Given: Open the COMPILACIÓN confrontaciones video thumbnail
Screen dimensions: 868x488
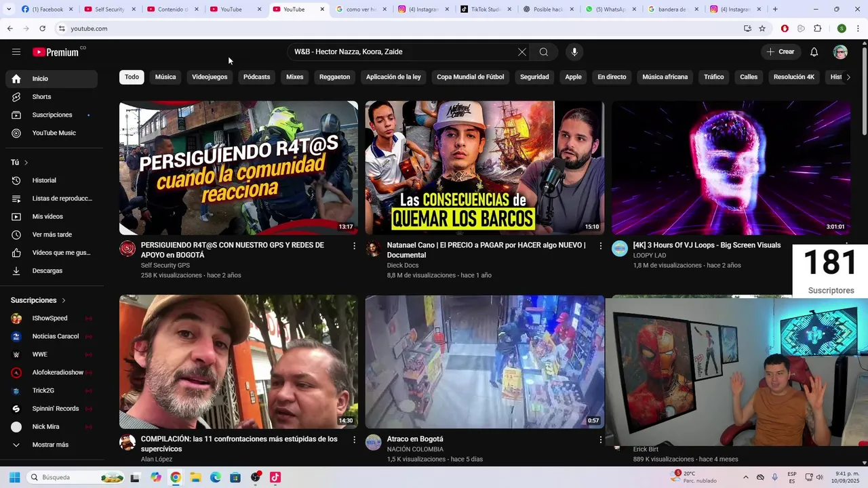Looking at the screenshot, I should click(239, 362).
